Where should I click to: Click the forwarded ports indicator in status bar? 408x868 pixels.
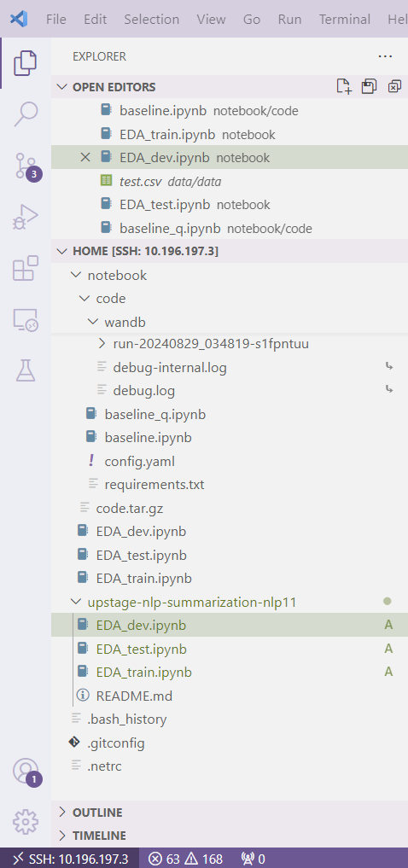[254, 859]
